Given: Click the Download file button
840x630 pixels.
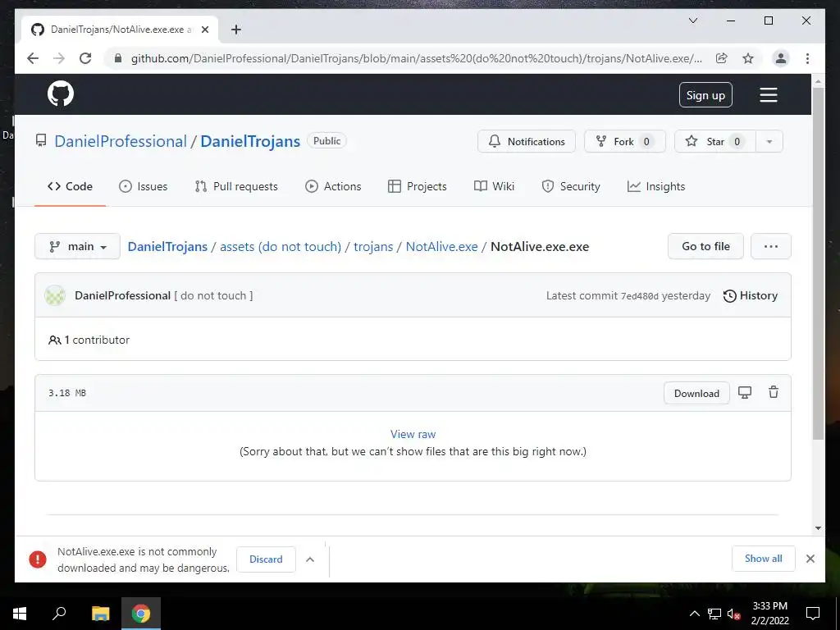Looking at the screenshot, I should [x=696, y=393].
